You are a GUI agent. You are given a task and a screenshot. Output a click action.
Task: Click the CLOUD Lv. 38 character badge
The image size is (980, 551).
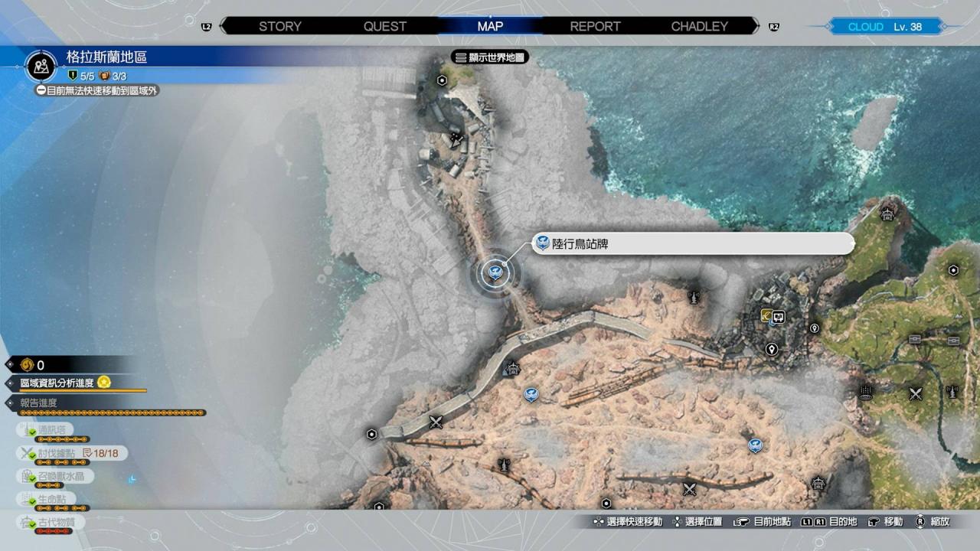[884, 27]
